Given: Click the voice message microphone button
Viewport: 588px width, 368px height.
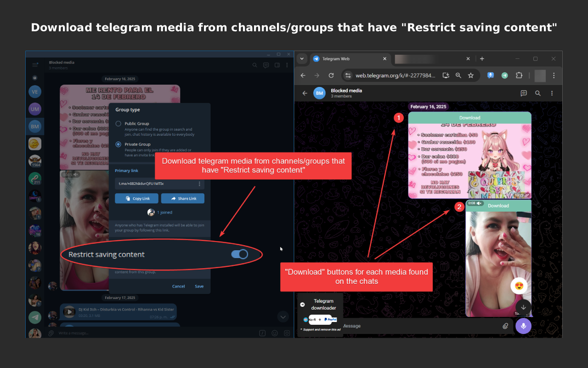Looking at the screenshot, I should (x=523, y=326).
